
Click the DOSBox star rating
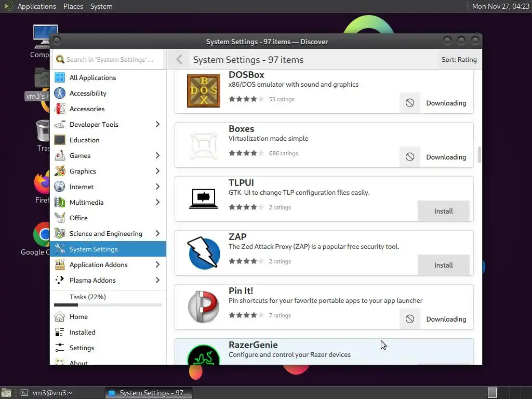pyautogui.click(x=246, y=99)
